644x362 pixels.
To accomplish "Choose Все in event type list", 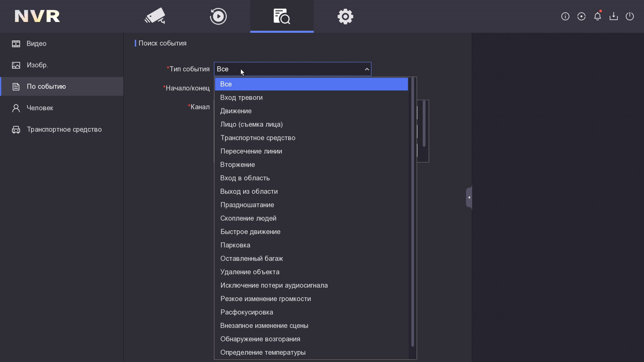I will (x=311, y=84).
